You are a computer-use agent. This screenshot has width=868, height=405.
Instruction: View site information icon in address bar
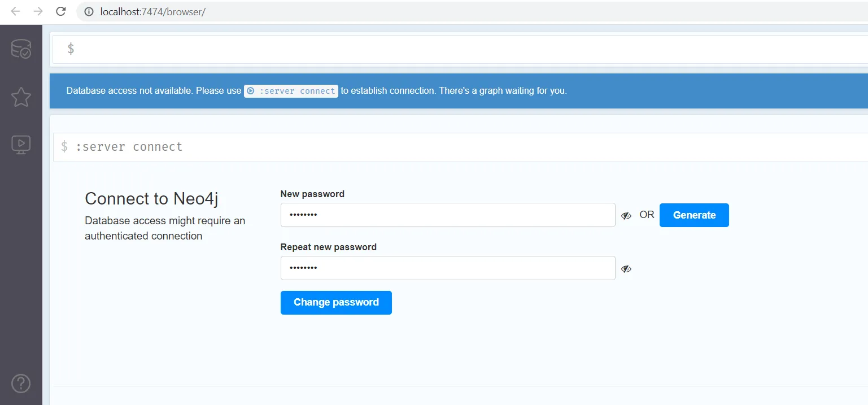point(88,11)
